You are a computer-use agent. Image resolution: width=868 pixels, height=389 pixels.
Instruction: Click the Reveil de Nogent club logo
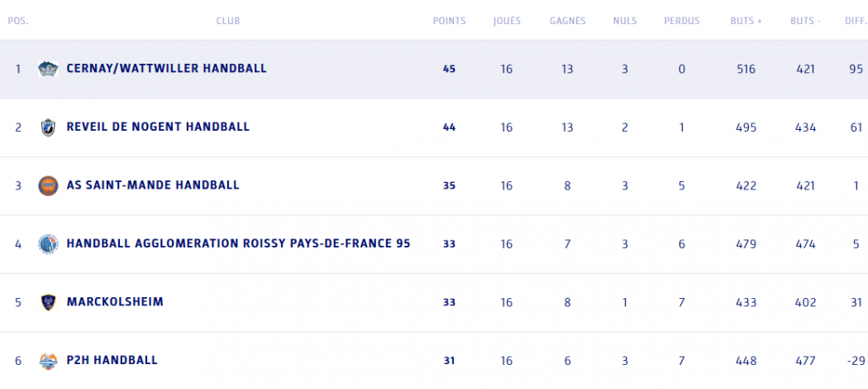point(48,127)
